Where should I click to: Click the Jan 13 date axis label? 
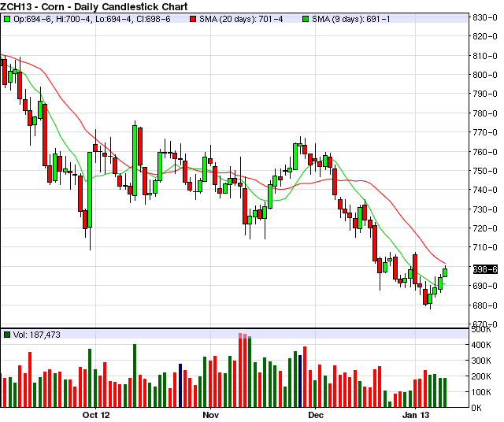pyautogui.click(x=416, y=415)
